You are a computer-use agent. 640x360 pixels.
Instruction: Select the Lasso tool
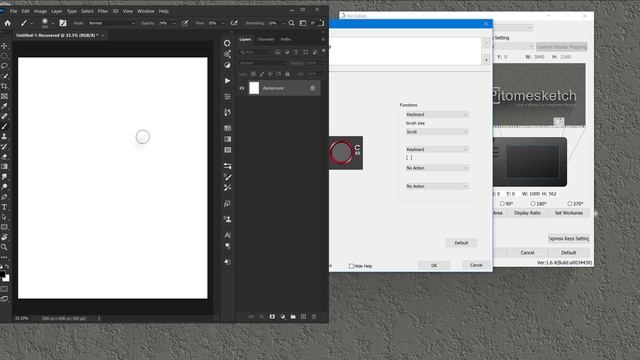click(4, 66)
